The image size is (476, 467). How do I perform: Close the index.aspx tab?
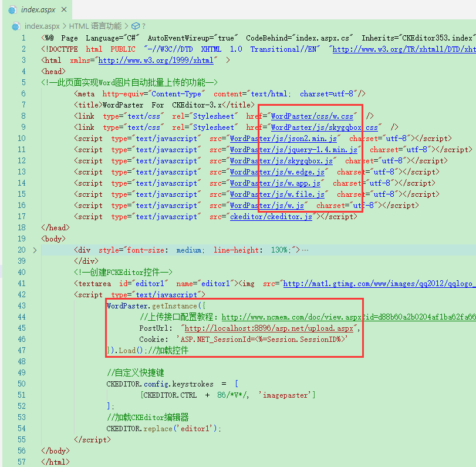click(x=65, y=9)
